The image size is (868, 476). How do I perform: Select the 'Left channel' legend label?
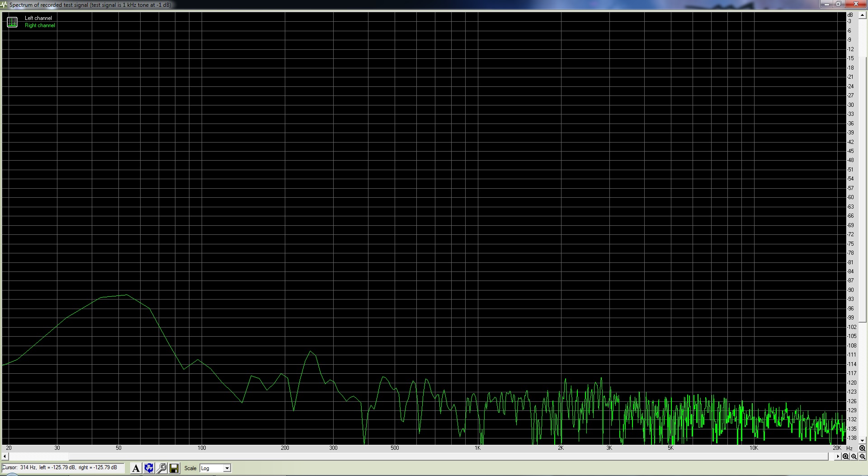click(38, 18)
